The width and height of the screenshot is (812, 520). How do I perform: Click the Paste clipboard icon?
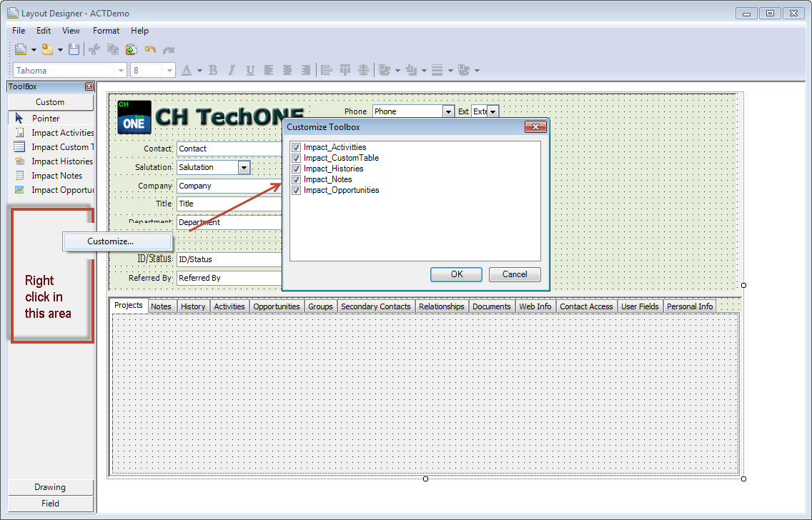pyautogui.click(x=131, y=49)
